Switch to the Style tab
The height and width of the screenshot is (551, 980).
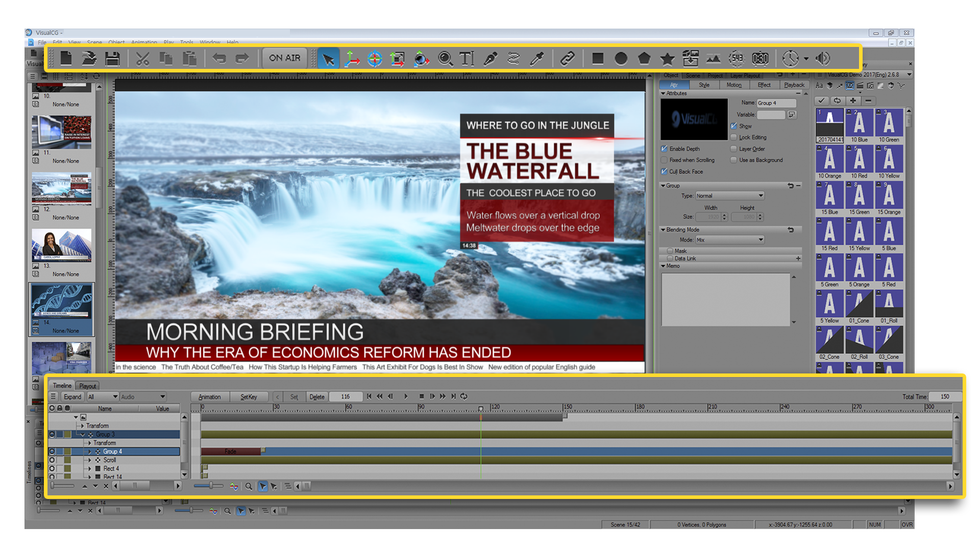coord(704,85)
